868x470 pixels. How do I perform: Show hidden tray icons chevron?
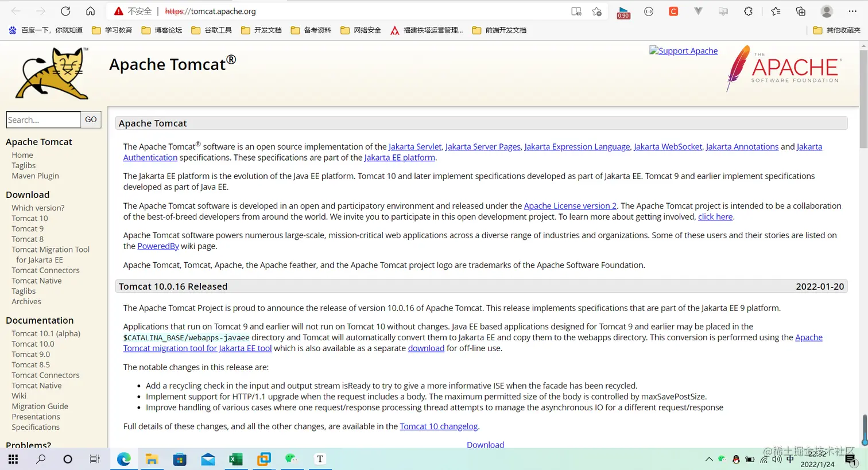709,459
